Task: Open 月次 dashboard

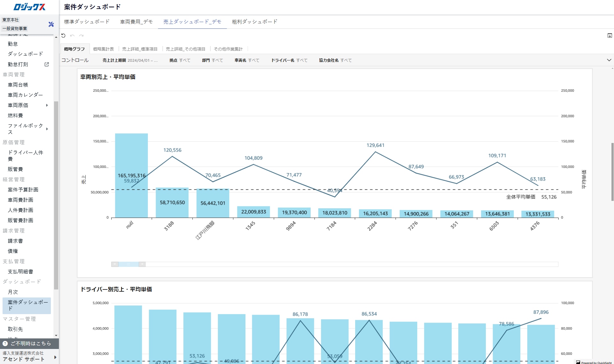Action: click(x=13, y=292)
